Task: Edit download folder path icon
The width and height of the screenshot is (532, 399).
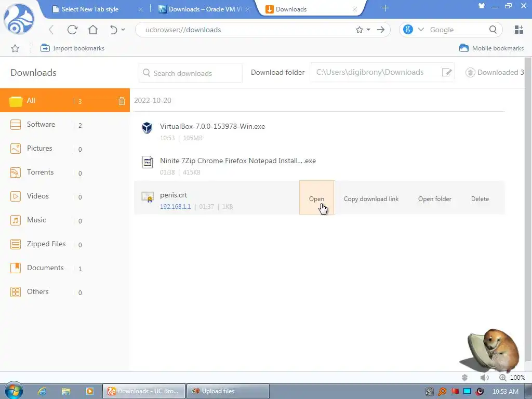Action: tap(446, 72)
